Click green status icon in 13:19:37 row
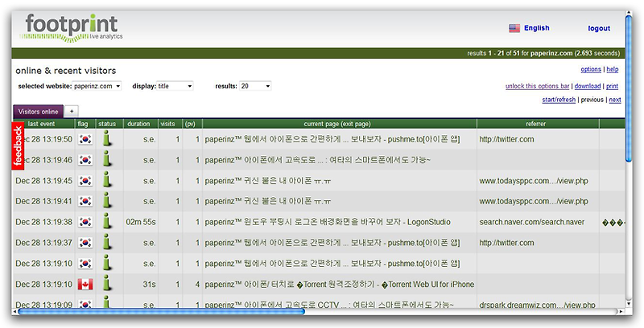This screenshot has height=328, width=644. tap(107, 242)
